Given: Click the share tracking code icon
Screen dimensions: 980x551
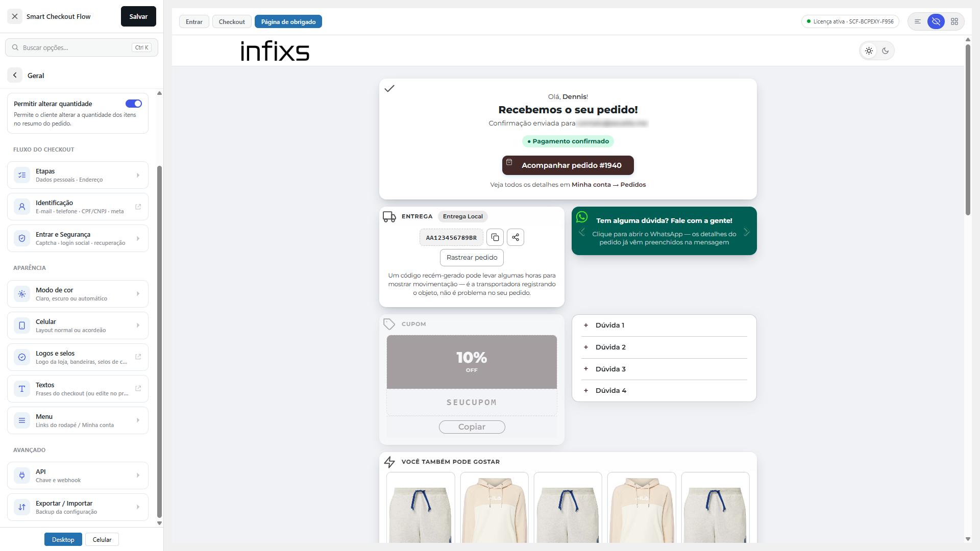Looking at the screenshot, I should coord(516,237).
